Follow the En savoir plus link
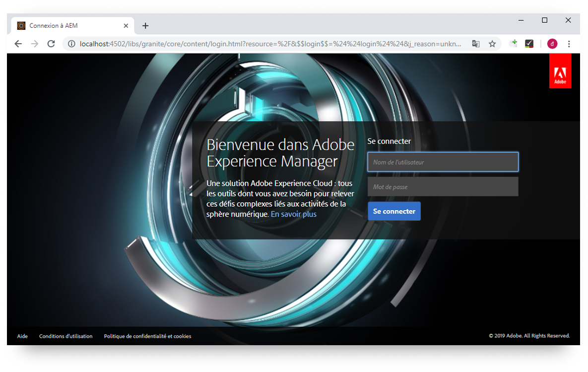 point(294,214)
